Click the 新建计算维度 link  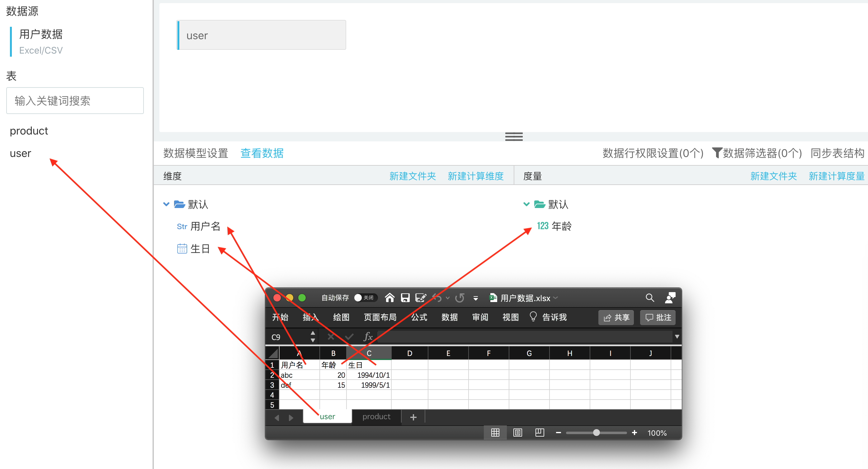(x=475, y=176)
